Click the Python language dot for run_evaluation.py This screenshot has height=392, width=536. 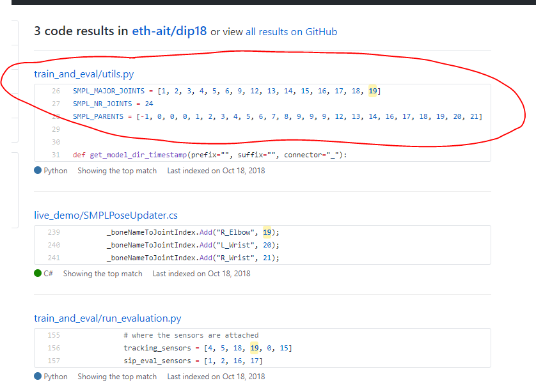tap(39, 377)
